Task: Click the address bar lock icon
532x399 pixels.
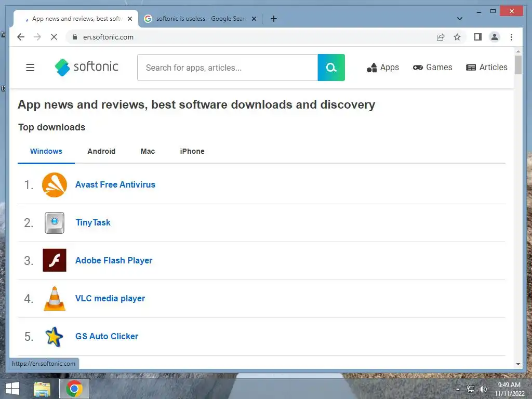Action: pyautogui.click(x=75, y=37)
